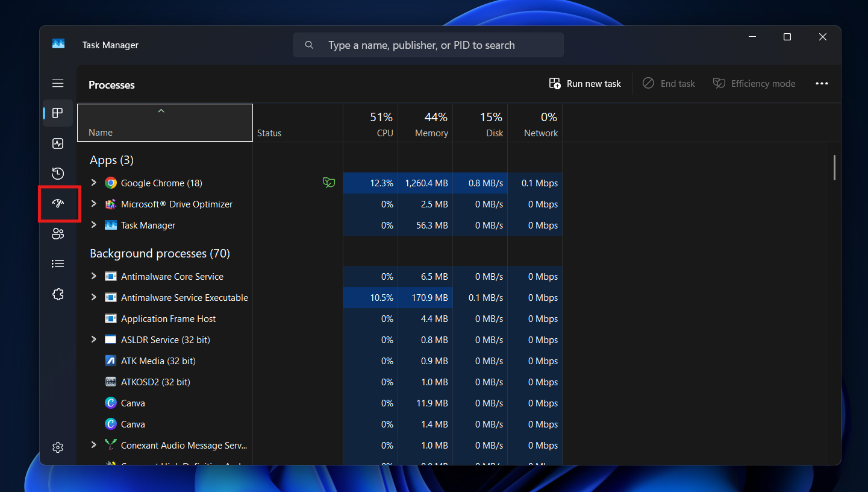Expand the ASLDR Service process
This screenshot has width=868, height=492.
pyautogui.click(x=94, y=339)
